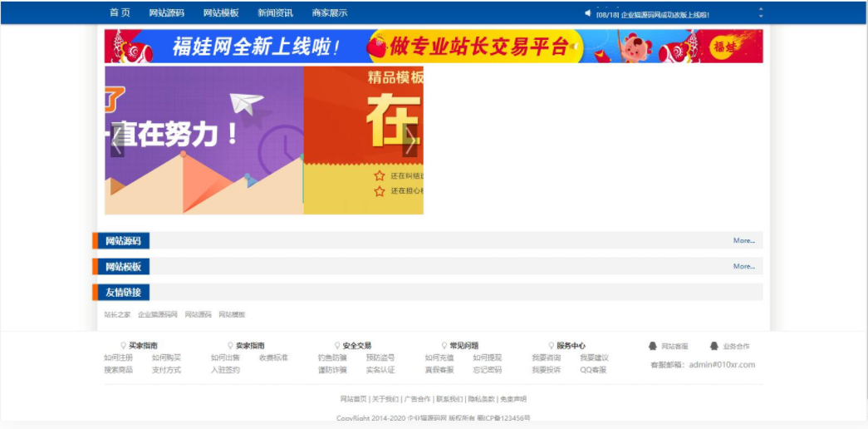
Task: Advance to next carousel slide
Action: click(x=410, y=141)
